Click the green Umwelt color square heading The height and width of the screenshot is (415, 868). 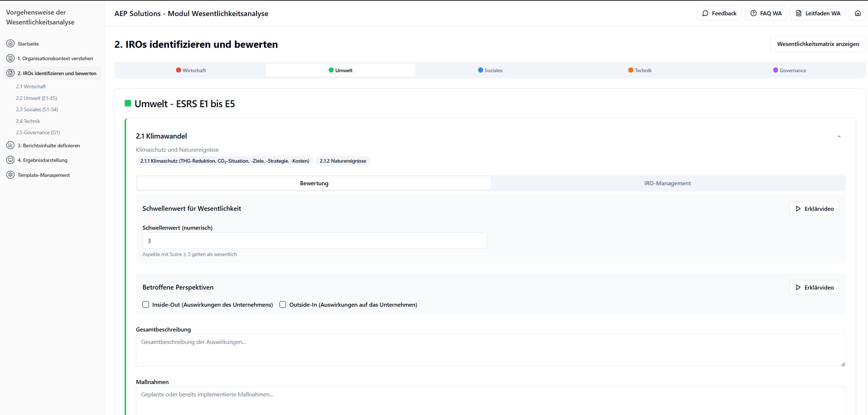128,104
